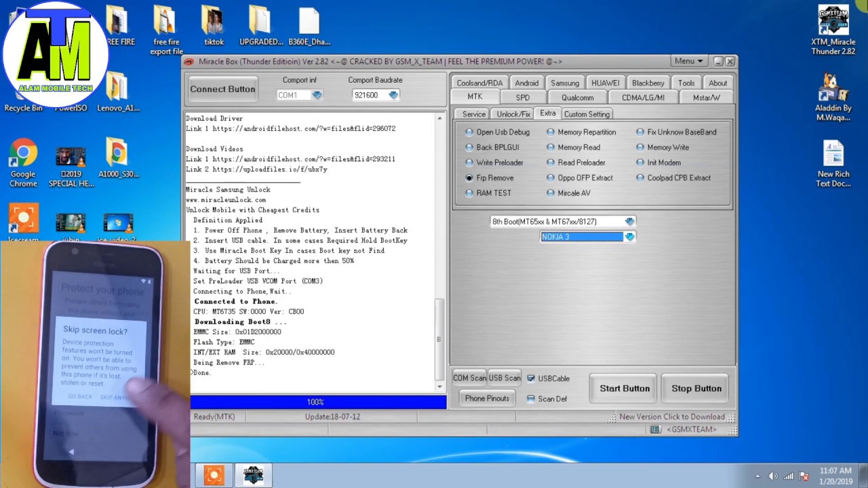868x488 pixels.
Task: Click New Version Click to Download link
Action: [x=672, y=417]
